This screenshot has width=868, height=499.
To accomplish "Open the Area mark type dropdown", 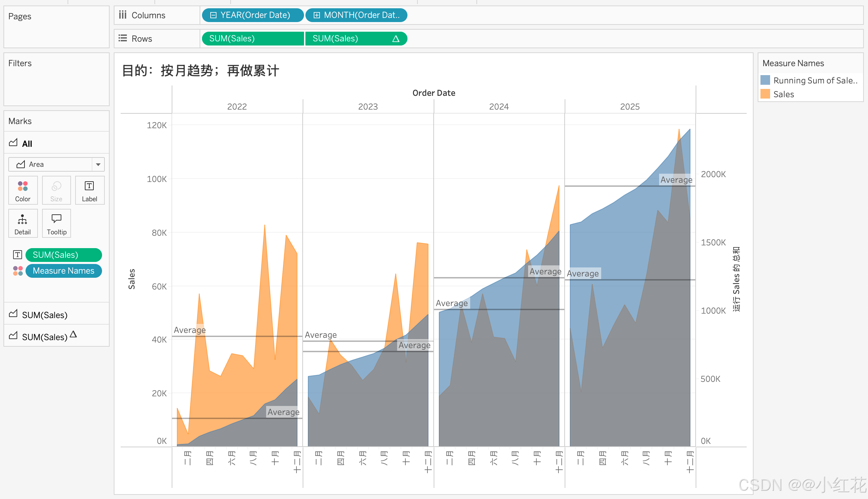I will tap(98, 164).
